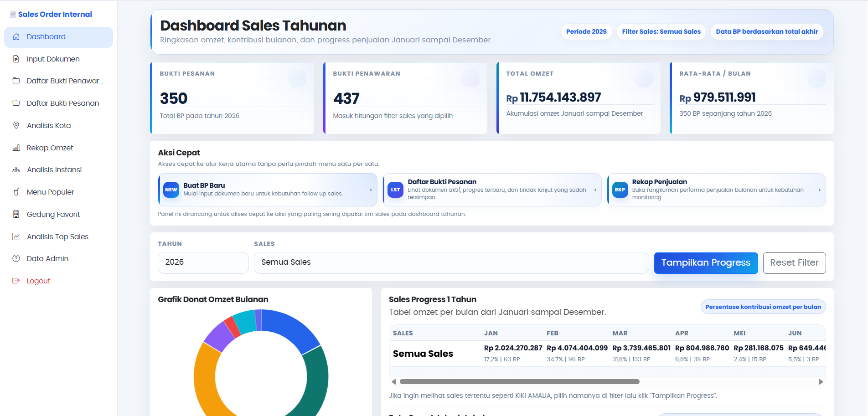Click the Buat BP Baru quick action title
This screenshot has height=416, width=868.
tap(204, 185)
